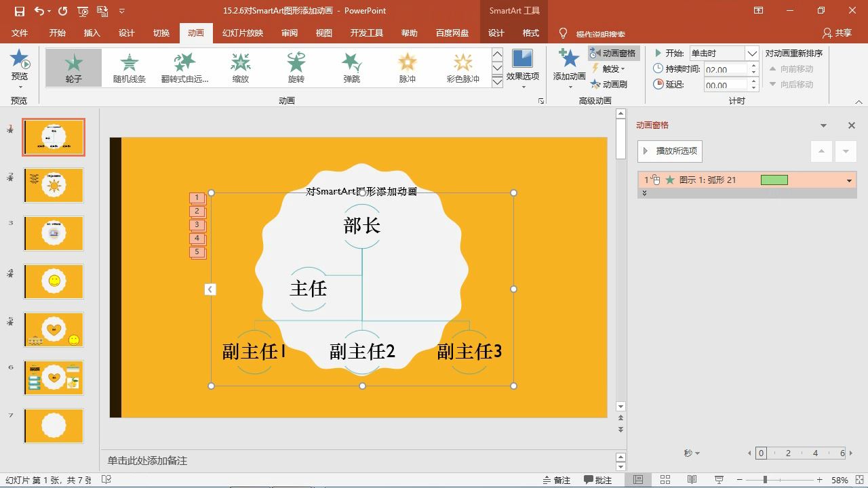Undo the last action in Quick Access toolbar
Viewport: 868px width, 488px height.
click(39, 11)
